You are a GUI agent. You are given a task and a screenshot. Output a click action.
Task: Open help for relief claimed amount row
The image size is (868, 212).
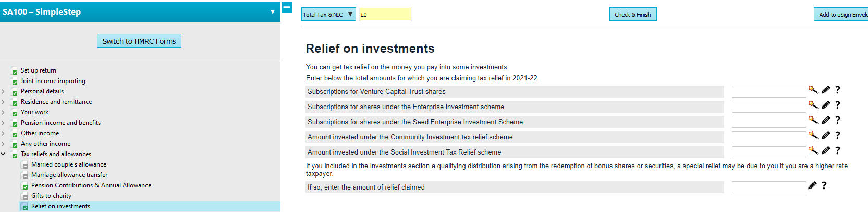pos(824,185)
